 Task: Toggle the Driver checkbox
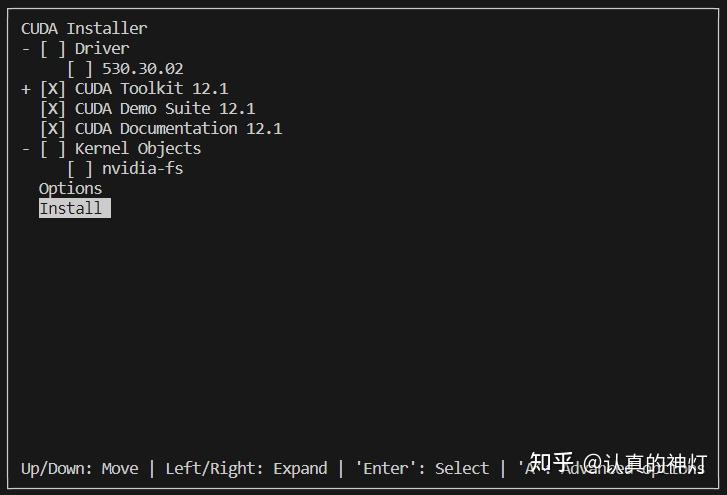click(x=53, y=49)
